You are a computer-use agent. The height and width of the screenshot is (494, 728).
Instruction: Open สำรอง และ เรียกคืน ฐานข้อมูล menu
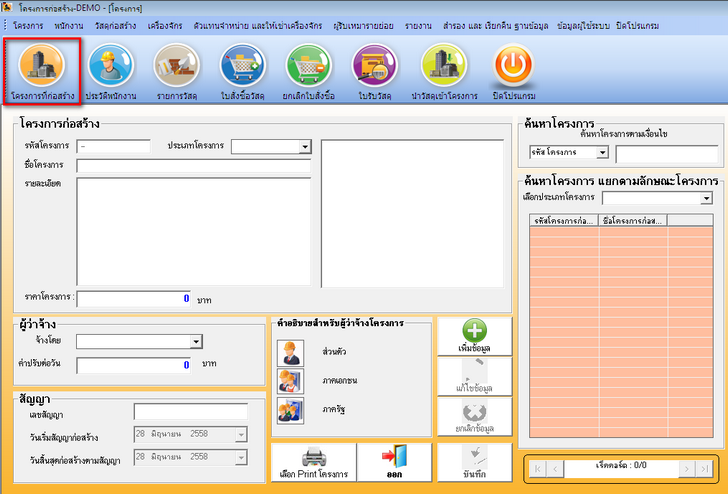pyautogui.click(x=495, y=26)
